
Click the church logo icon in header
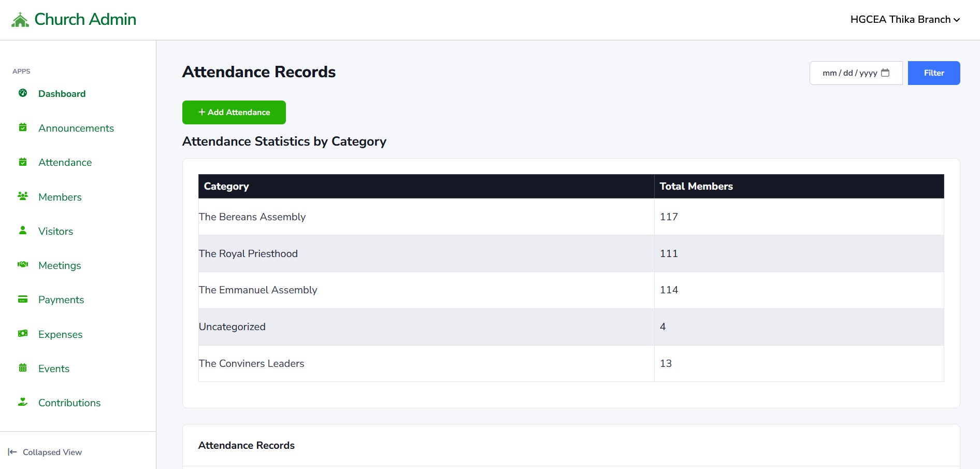tap(20, 20)
